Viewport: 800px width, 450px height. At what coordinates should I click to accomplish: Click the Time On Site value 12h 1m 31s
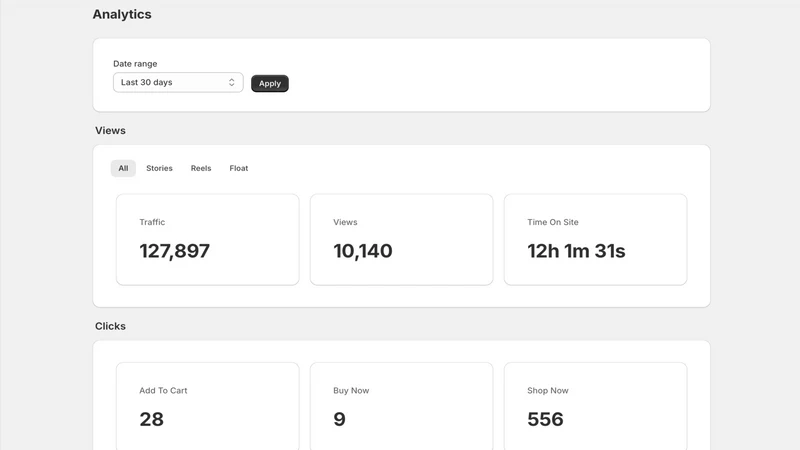[576, 251]
